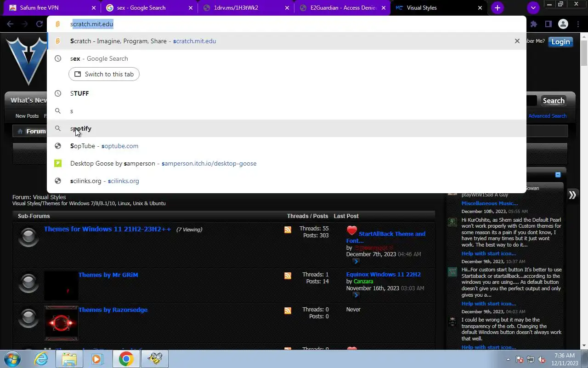Open the Chrome three-dot menu
This screenshot has width=588, height=368.
[x=578, y=24]
